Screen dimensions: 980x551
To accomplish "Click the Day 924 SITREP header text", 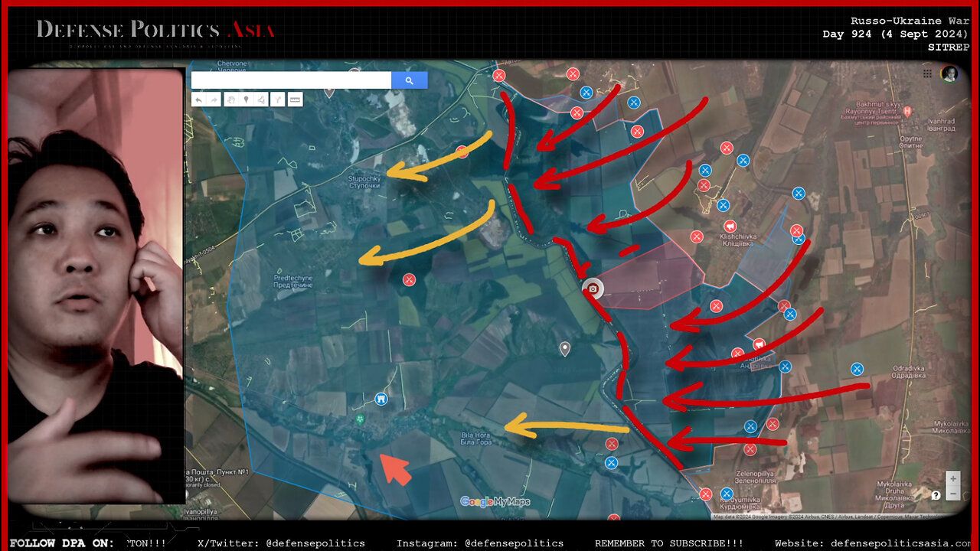I will pos(895,34).
